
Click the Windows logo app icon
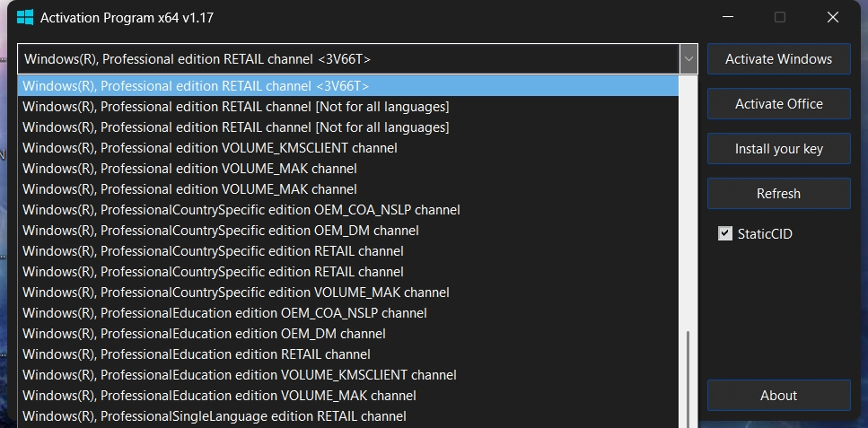pos(25,17)
